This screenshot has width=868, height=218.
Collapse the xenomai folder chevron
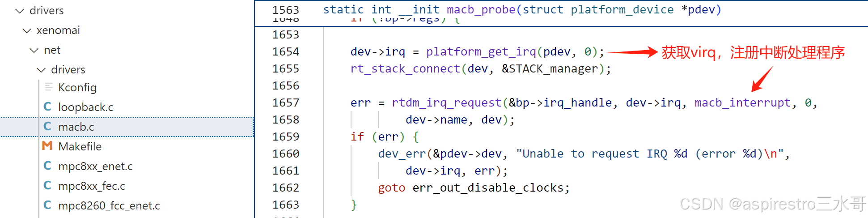pos(27,30)
